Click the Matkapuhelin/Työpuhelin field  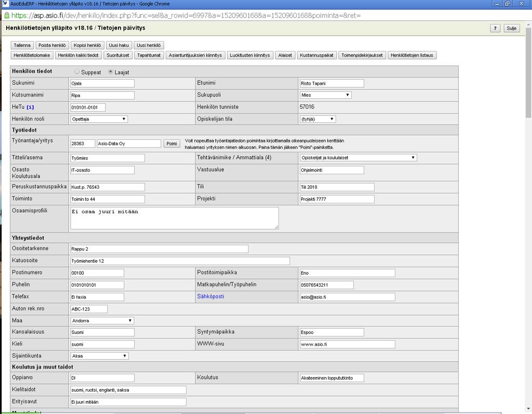(326, 285)
